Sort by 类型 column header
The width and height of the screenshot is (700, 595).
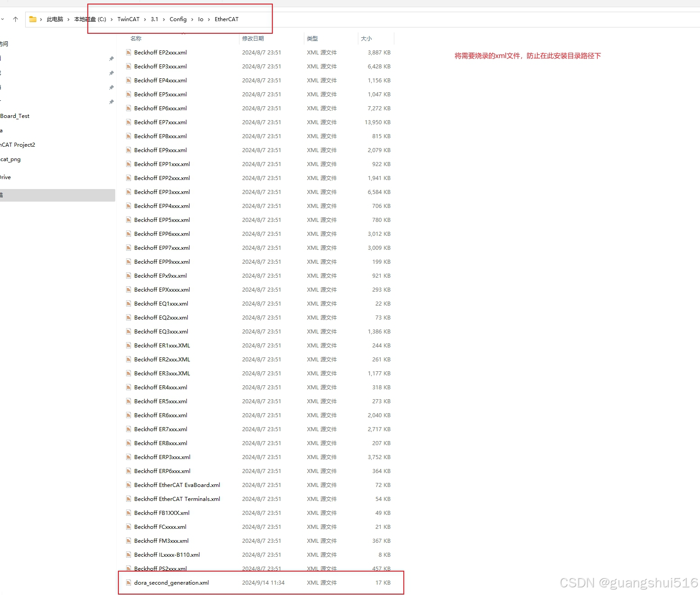tap(312, 39)
